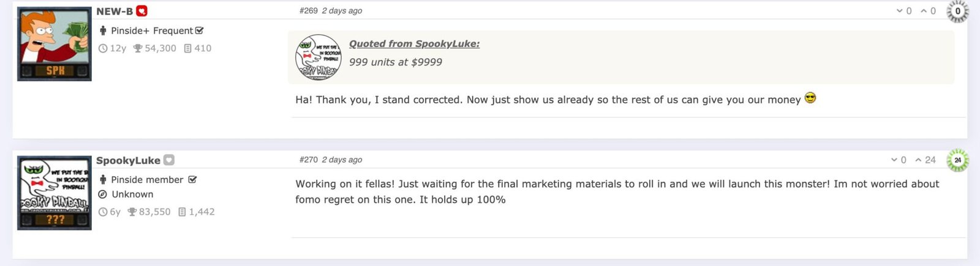980x266 pixels.
Task: Click the checkmark after Pinside+ Frequent
Action: pyautogui.click(x=199, y=31)
